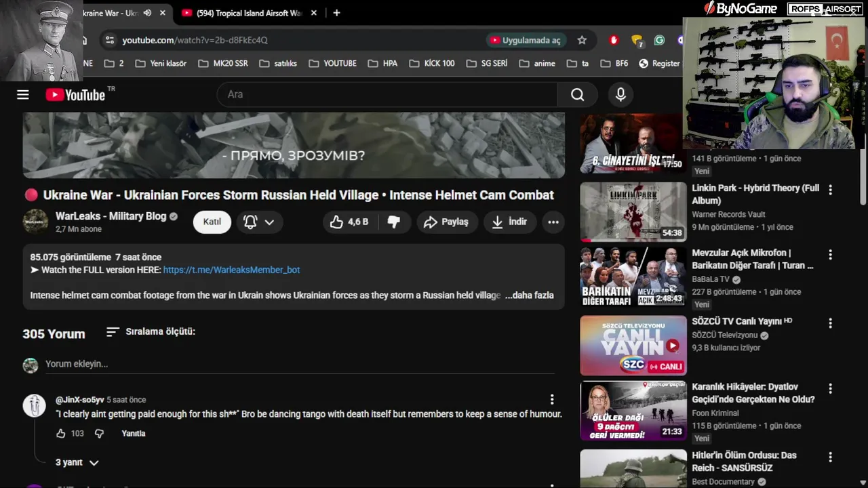
Task: Close the Tropical Island Airsoft tab
Action: click(313, 13)
